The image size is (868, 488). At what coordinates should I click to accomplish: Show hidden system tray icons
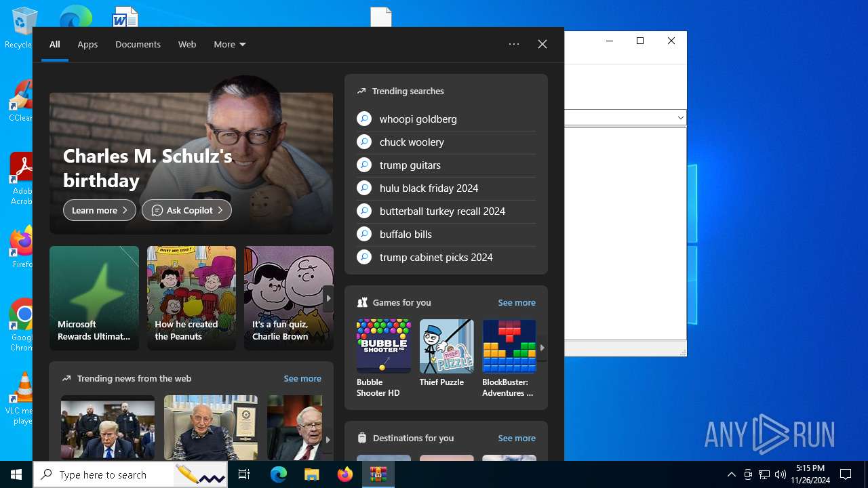coord(732,474)
